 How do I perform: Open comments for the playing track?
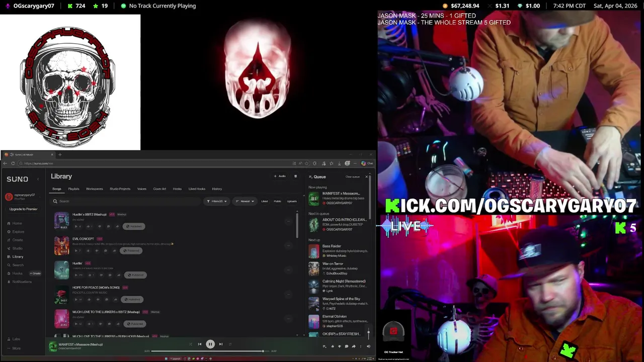tap(346, 346)
